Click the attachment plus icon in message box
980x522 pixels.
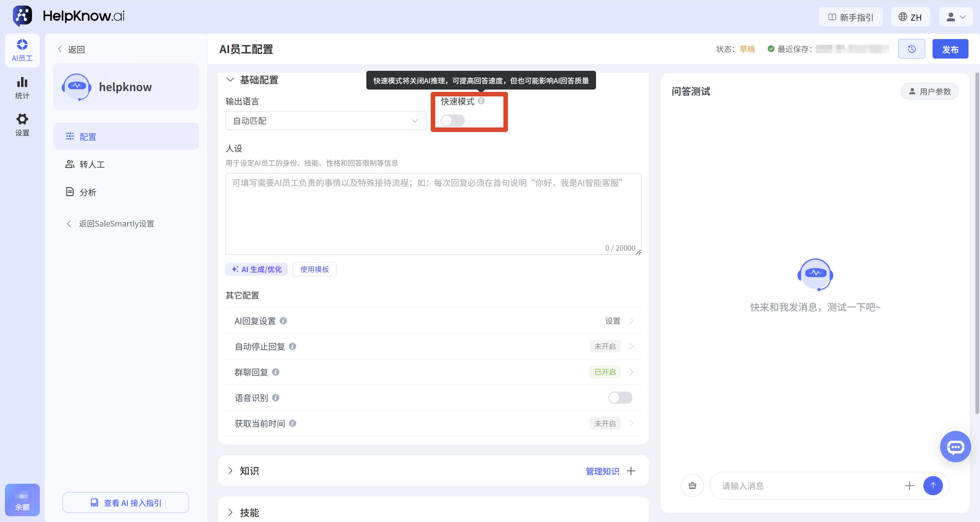pyautogui.click(x=910, y=486)
